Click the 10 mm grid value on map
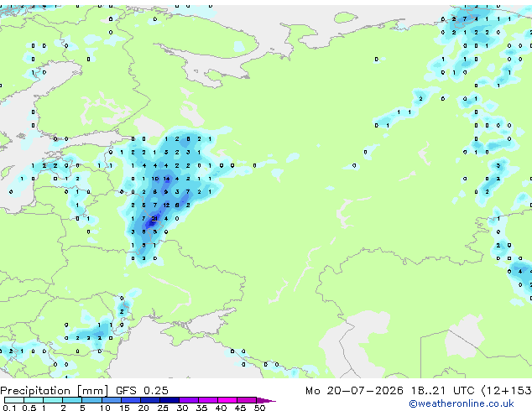The image size is (532, 411). tap(155, 179)
